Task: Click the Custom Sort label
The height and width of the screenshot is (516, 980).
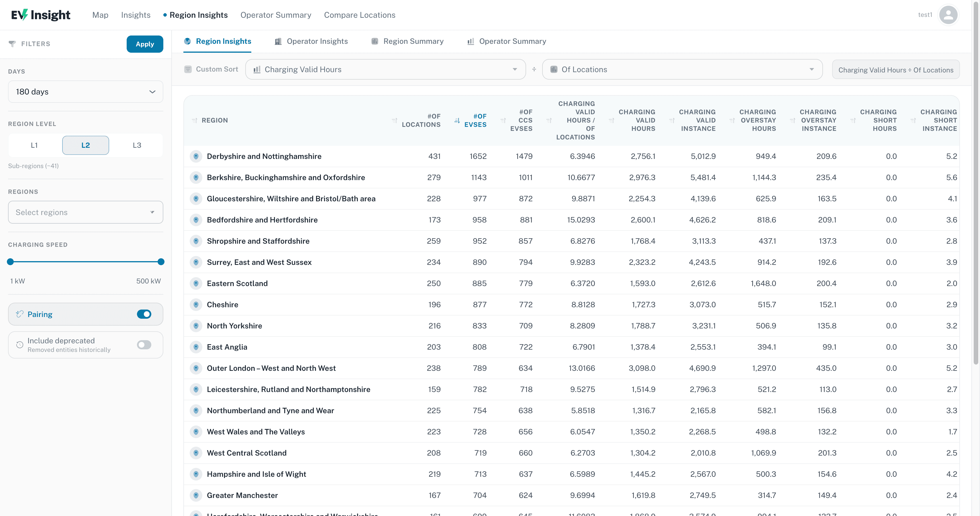Action: click(x=217, y=69)
